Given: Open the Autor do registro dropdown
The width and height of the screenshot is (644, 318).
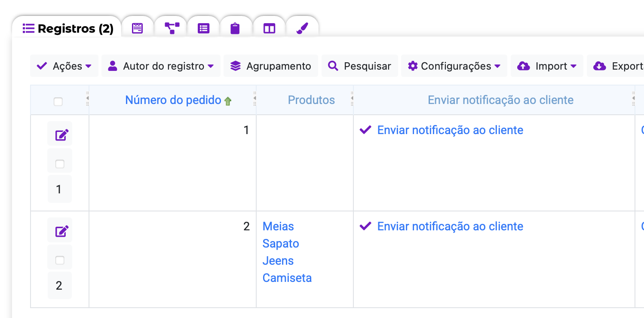Looking at the screenshot, I should [161, 66].
